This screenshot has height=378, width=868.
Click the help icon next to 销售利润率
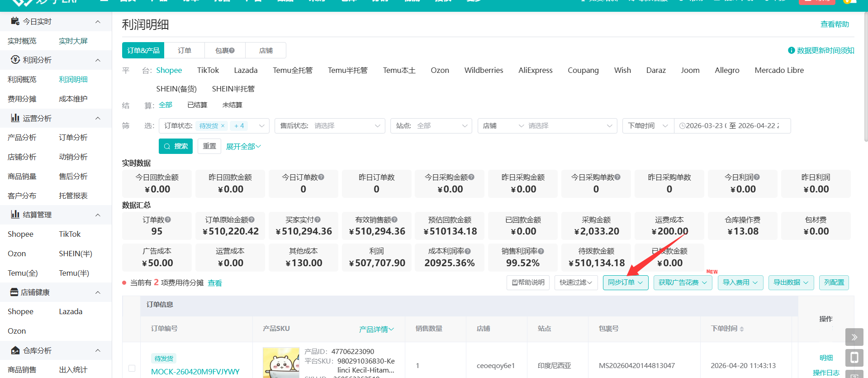541,251
